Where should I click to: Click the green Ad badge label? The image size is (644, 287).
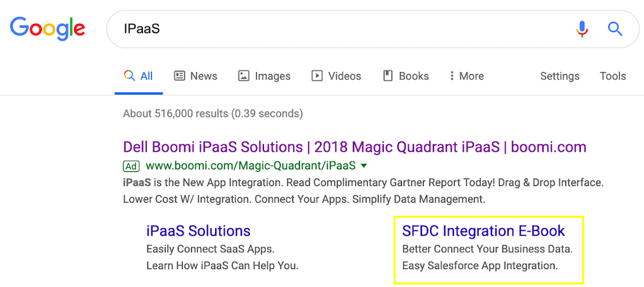pyautogui.click(x=131, y=166)
